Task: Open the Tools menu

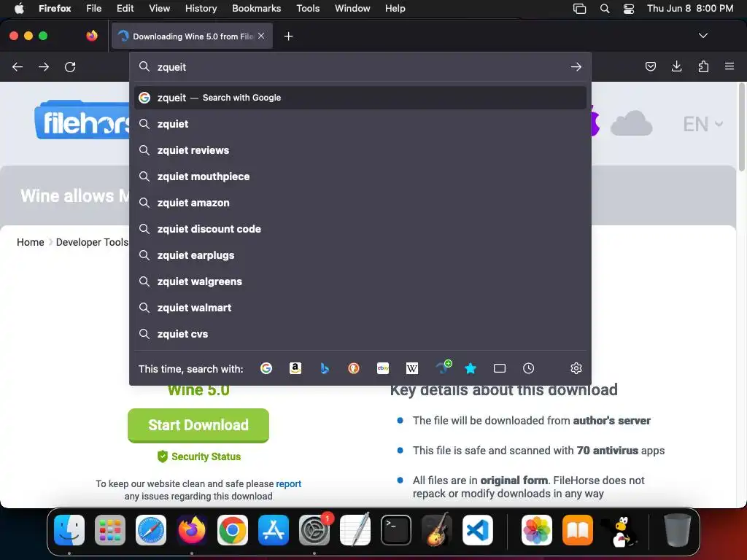Action: (308, 9)
